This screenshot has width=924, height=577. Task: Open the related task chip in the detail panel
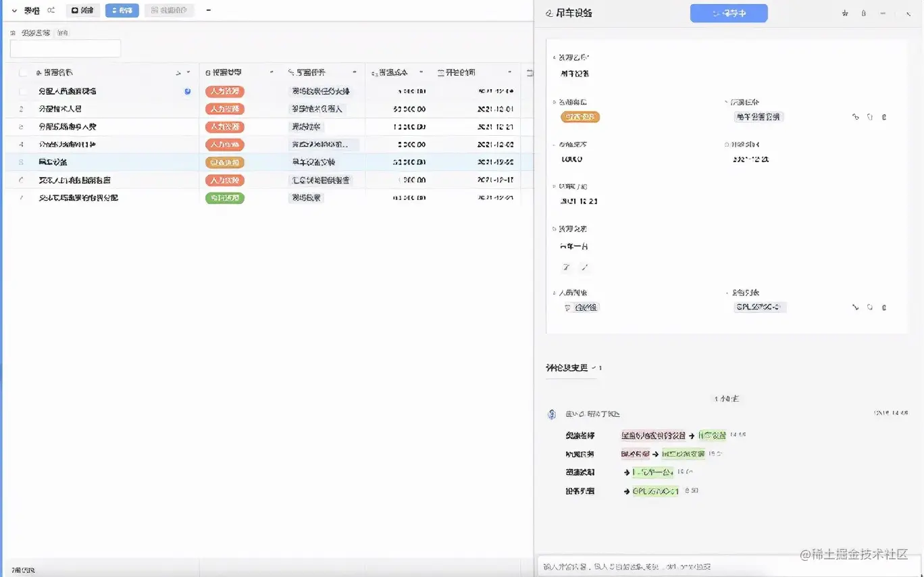[759, 117]
